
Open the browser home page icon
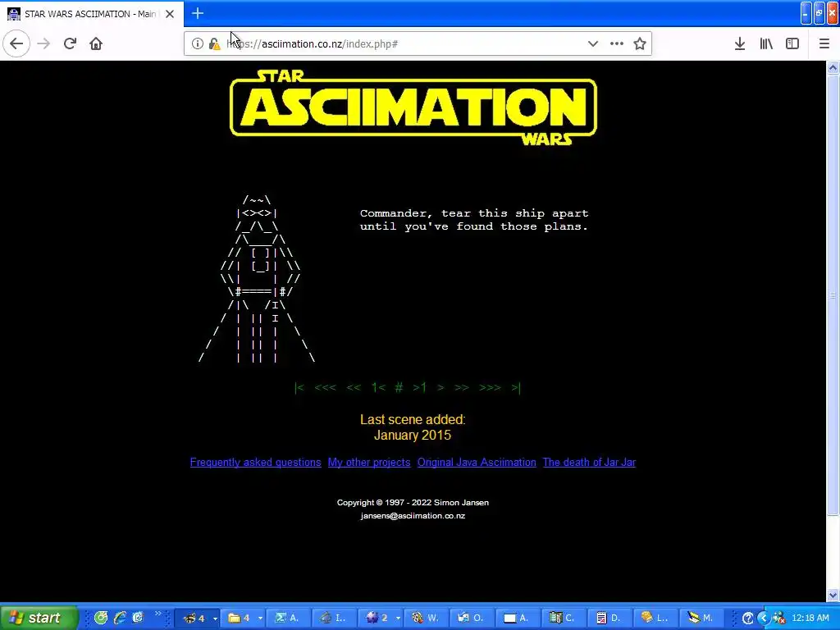click(96, 43)
